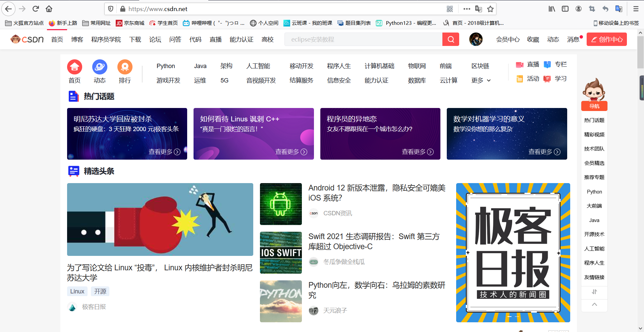Click author 天元浪子
644x332 pixels.
pos(335,311)
